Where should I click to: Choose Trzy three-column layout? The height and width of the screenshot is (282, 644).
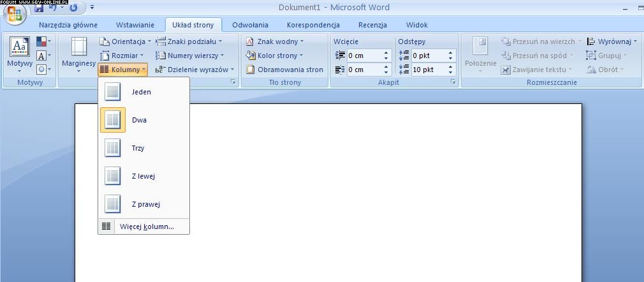tap(143, 148)
